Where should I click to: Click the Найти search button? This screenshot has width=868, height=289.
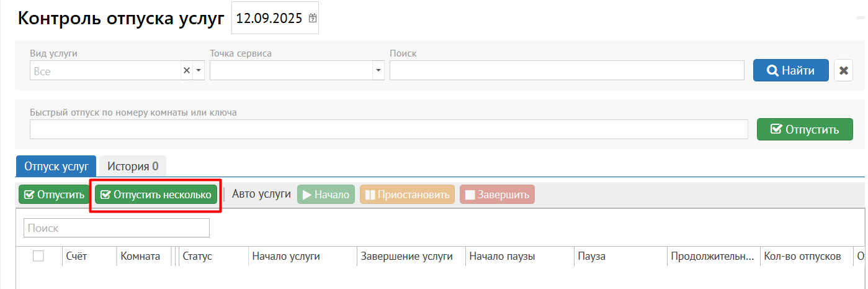[x=790, y=71]
